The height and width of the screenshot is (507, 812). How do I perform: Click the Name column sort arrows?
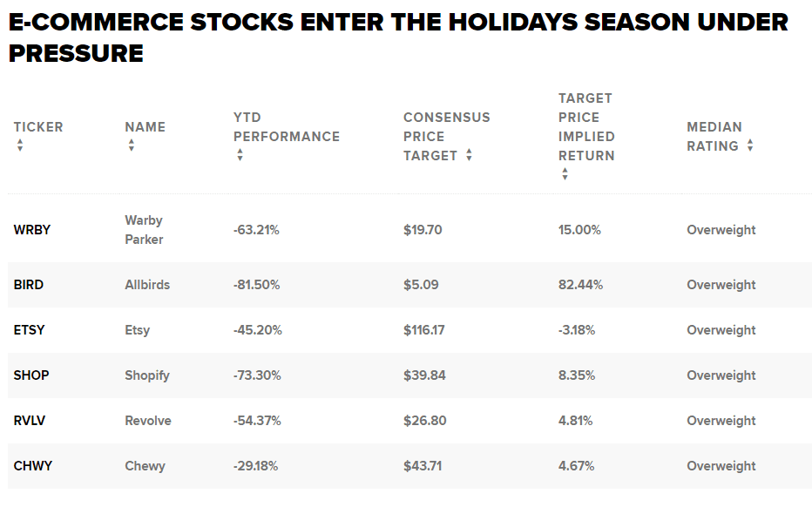132,145
